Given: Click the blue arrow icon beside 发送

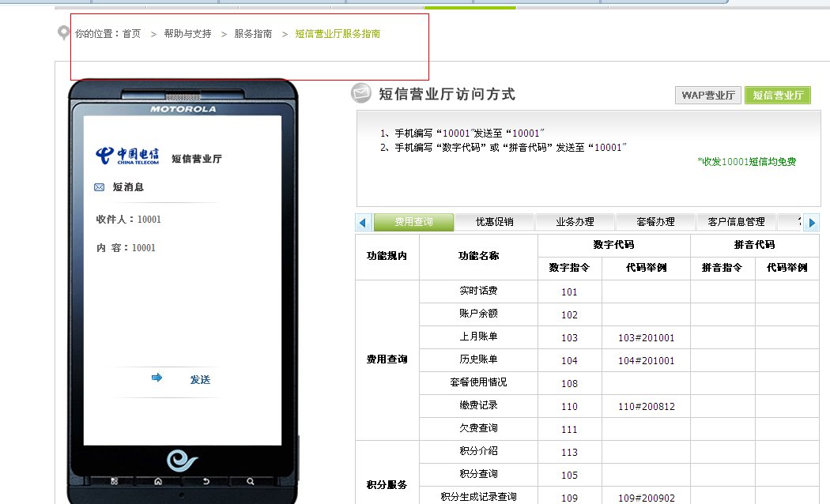Looking at the screenshot, I should pyautogui.click(x=157, y=378).
